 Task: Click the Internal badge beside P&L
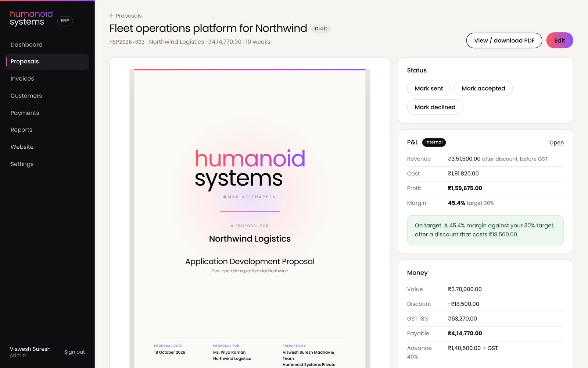434,142
